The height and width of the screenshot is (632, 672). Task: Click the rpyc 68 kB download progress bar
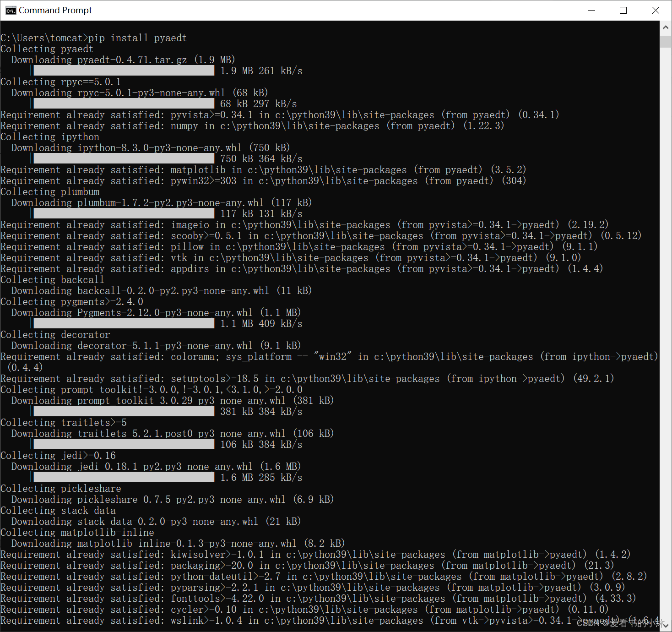click(124, 104)
